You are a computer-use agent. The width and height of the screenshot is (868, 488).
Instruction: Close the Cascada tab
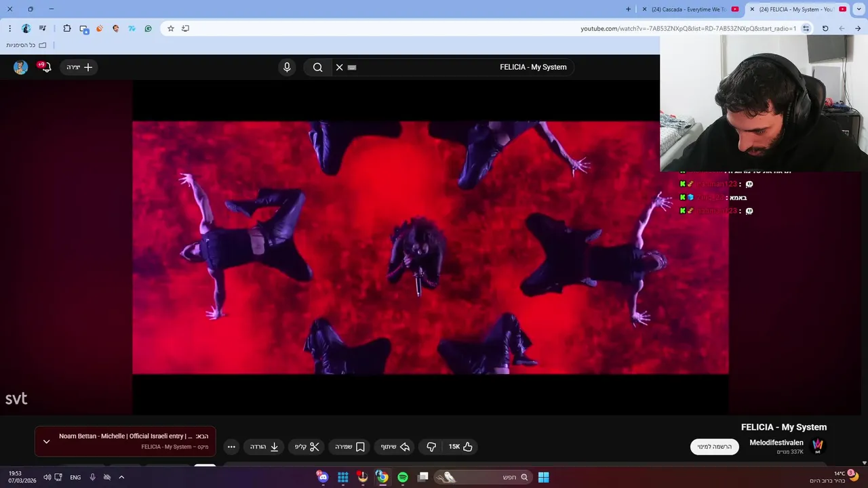[644, 9]
